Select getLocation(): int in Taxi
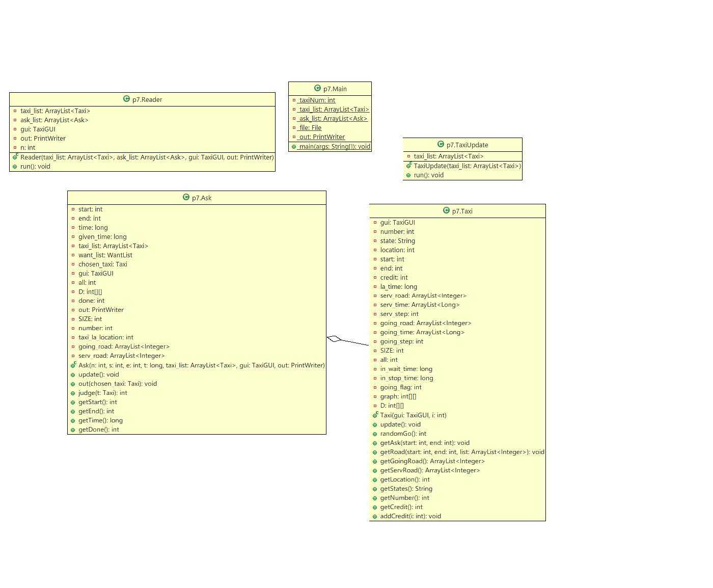 pyautogui.click(x=405, y=480)
